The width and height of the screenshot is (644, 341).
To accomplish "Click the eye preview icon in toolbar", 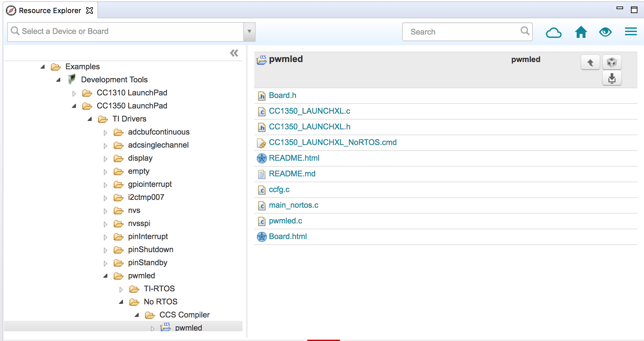I will [x=605, y=32].
